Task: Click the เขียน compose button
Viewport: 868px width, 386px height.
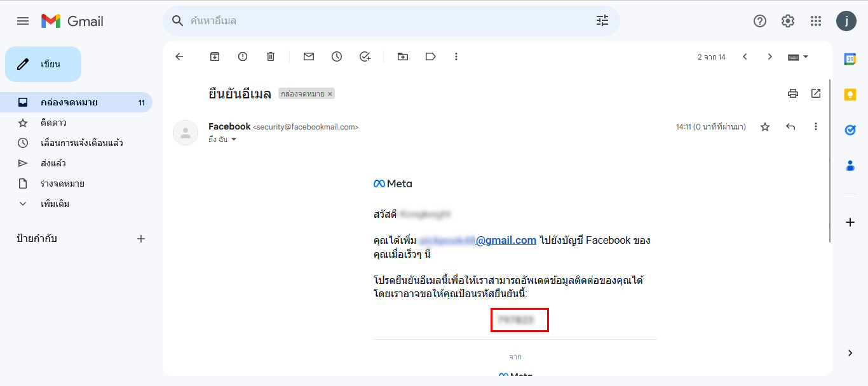Action: click(43, 64)
